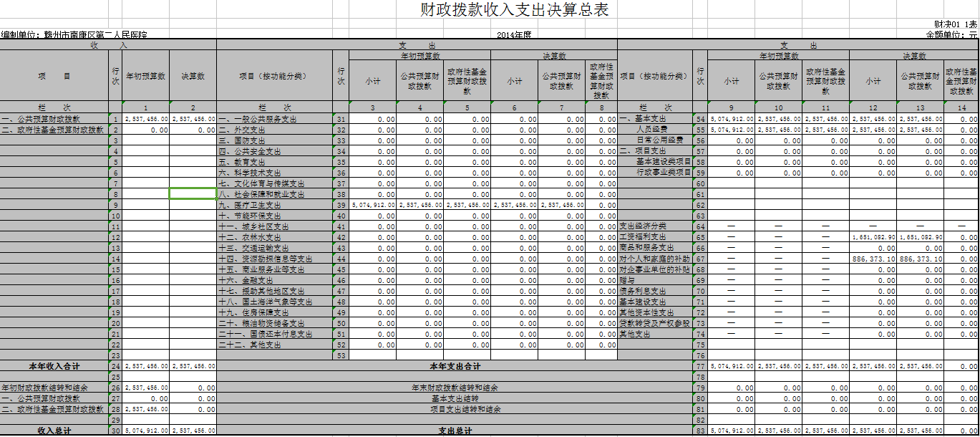Click the 二十、粮油物资储备支出 cell

[x=275, y=324]
